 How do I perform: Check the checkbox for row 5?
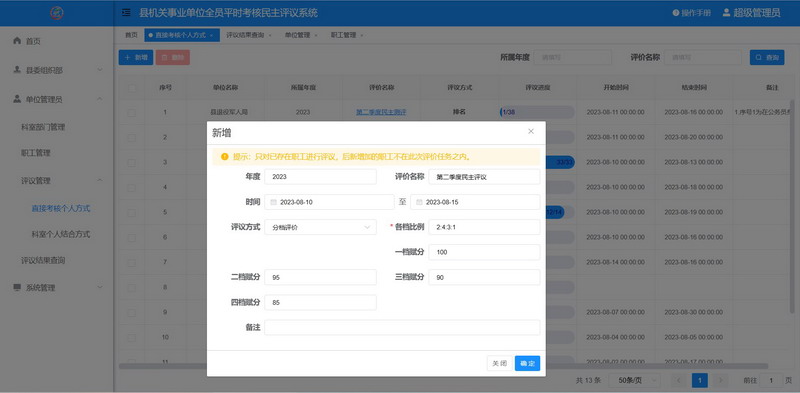pos(132,212)
